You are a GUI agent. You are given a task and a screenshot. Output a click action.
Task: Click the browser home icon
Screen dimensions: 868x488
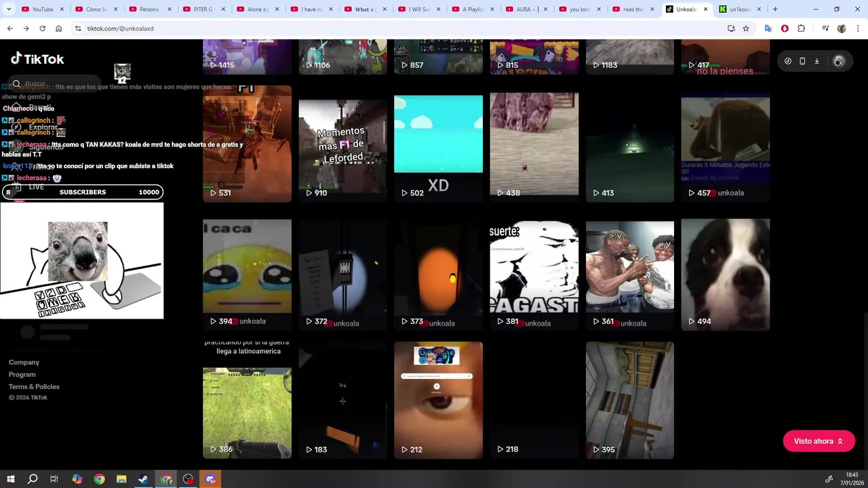click(58, 28)
